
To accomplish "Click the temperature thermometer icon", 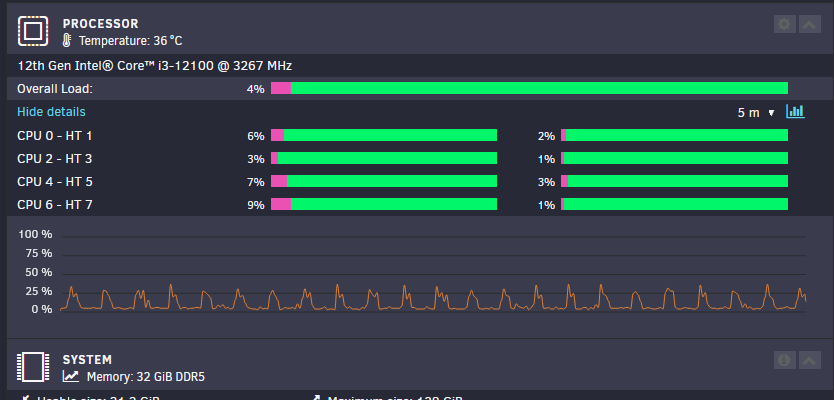I will click(x=67, y=40).
